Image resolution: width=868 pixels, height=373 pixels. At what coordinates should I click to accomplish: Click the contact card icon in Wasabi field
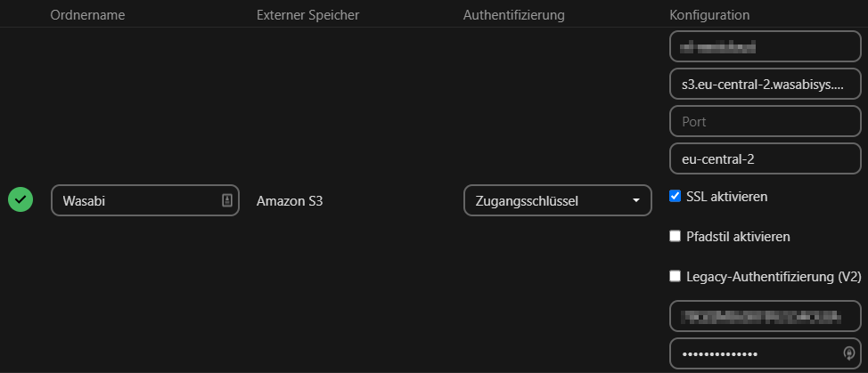tap(226, 200)
